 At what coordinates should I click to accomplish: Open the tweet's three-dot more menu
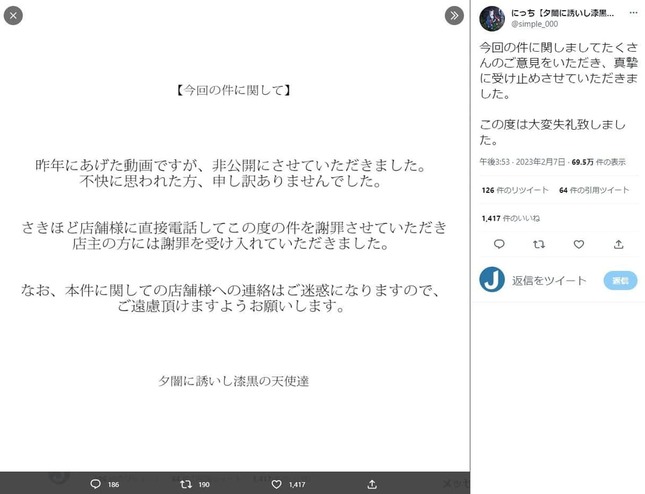632,13
